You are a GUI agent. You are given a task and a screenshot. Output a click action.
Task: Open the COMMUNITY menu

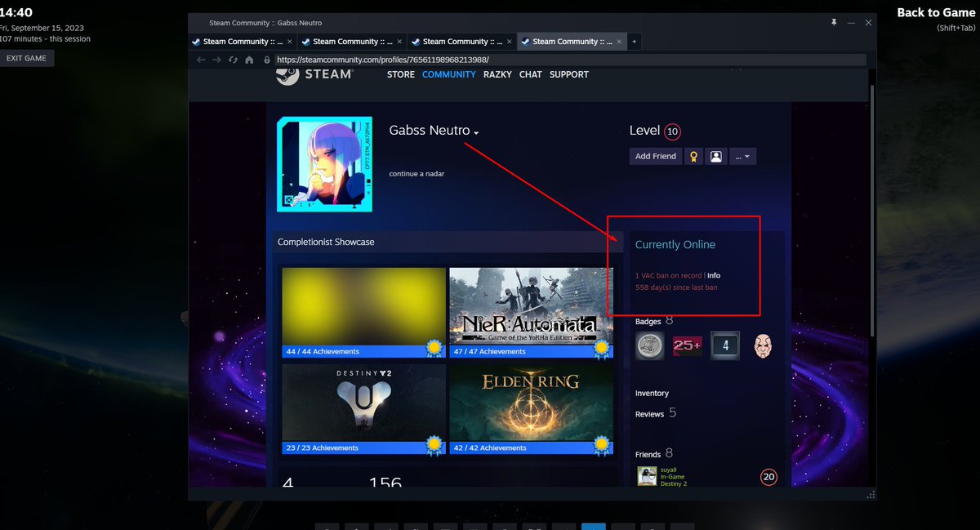(x=448, y=74)
